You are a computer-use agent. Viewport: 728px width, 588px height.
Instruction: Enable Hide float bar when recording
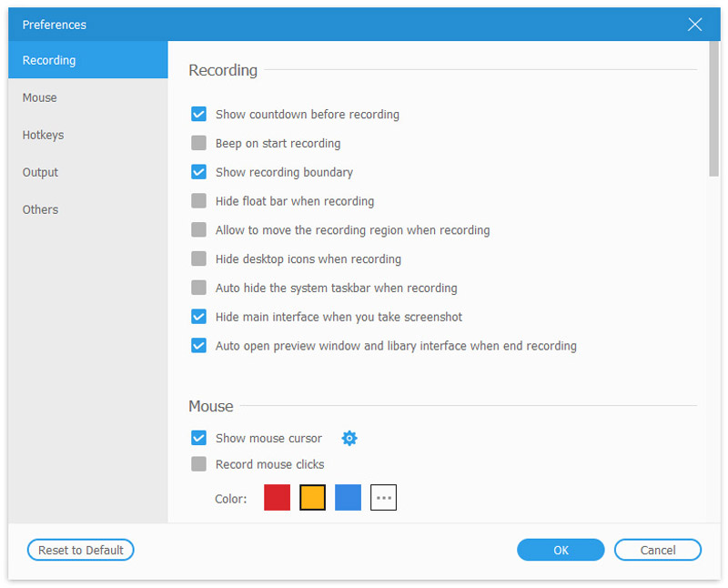click(198, 201)
